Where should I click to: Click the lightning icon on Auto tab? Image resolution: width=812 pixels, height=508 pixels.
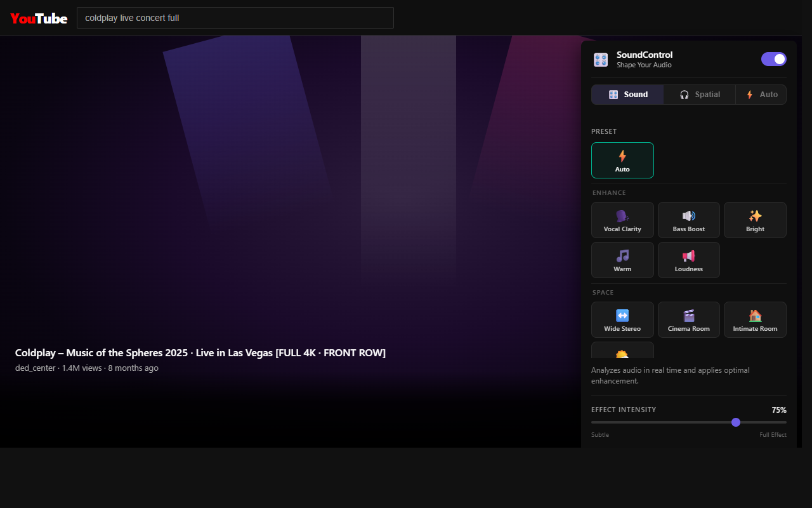[x=749, y=95]
